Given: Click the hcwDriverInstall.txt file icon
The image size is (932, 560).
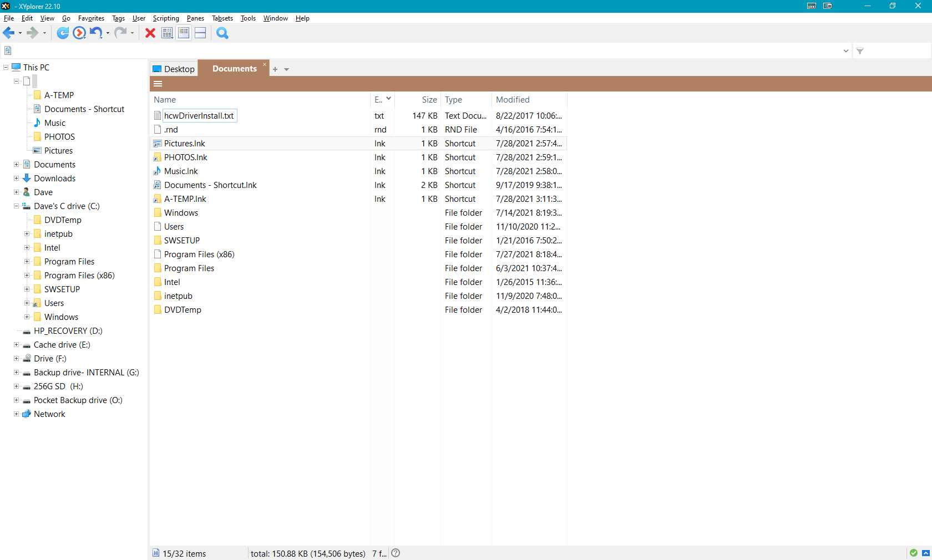Looking at the screenshot, I should click(158, 116).
